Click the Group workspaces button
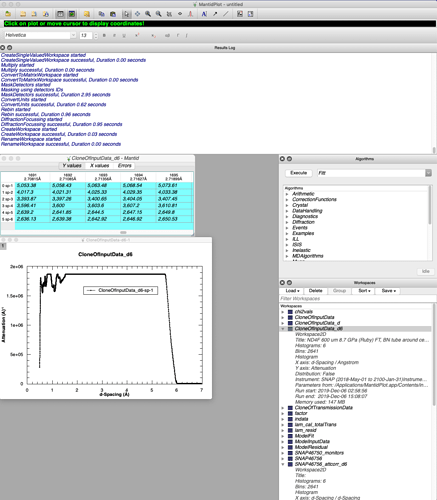Viewport: 437px width, 500px height. tap(339, 291)
